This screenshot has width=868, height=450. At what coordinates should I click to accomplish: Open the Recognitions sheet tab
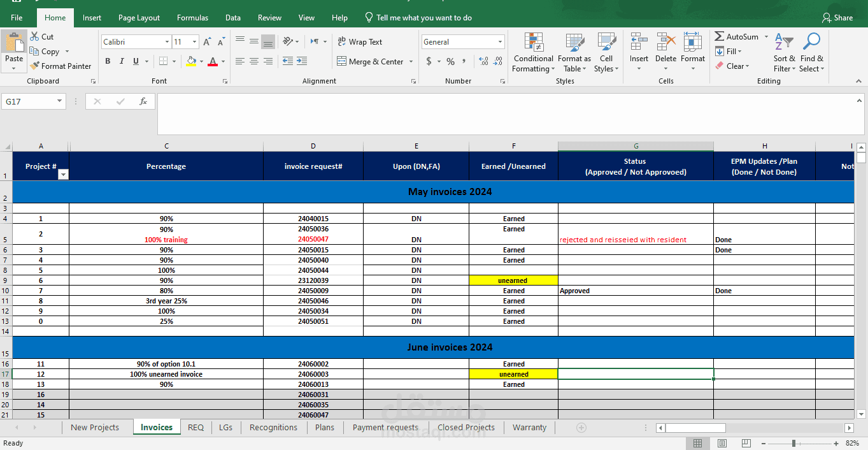(273, 427)
